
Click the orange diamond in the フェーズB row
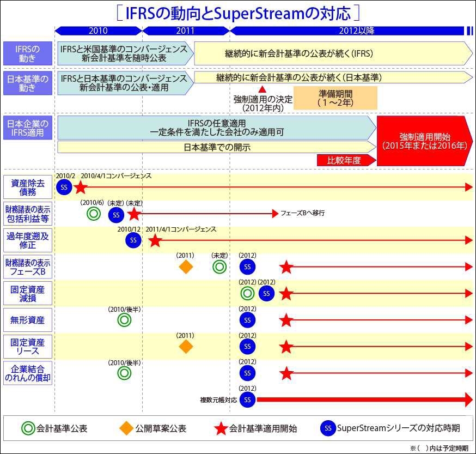(186, 267)
